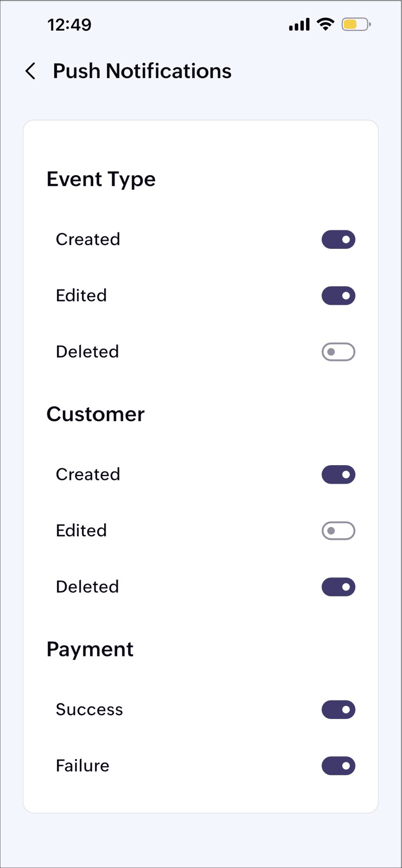Turn off Customer Deleted toggle

click(339, 587)
